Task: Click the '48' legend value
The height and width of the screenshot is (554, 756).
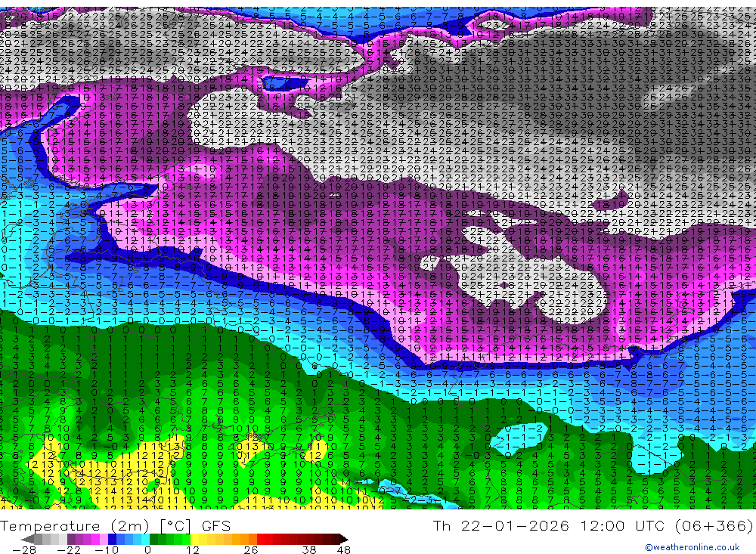Action: [343, 549]
